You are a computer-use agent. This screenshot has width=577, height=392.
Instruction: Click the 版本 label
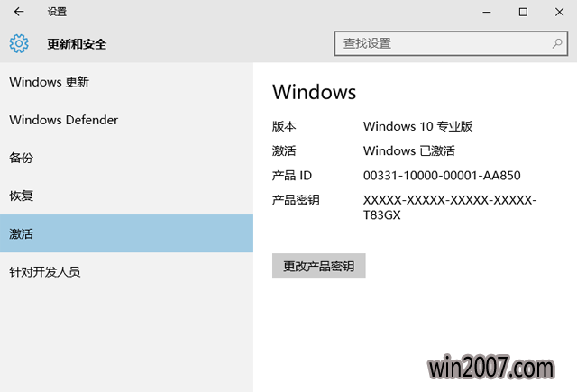point(284,126)
